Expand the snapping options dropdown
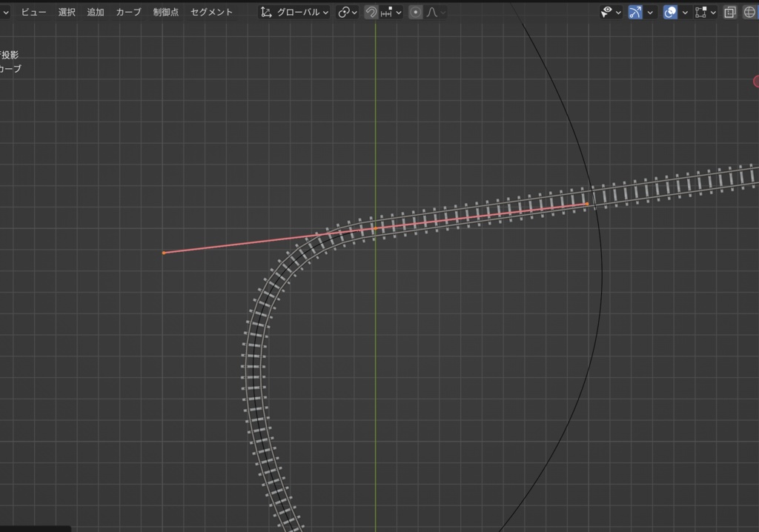 [398, 12]
